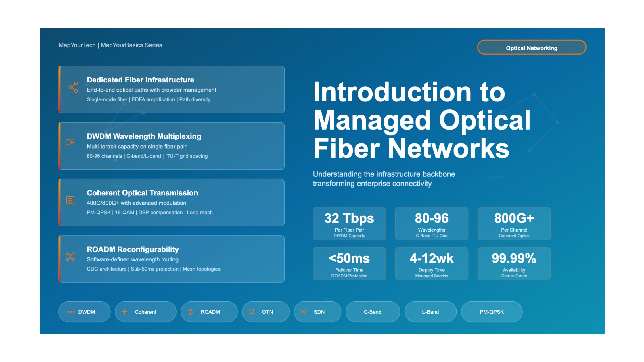Click the <50ms Failover Time card

pyautogui.click(x=349, y=264)
